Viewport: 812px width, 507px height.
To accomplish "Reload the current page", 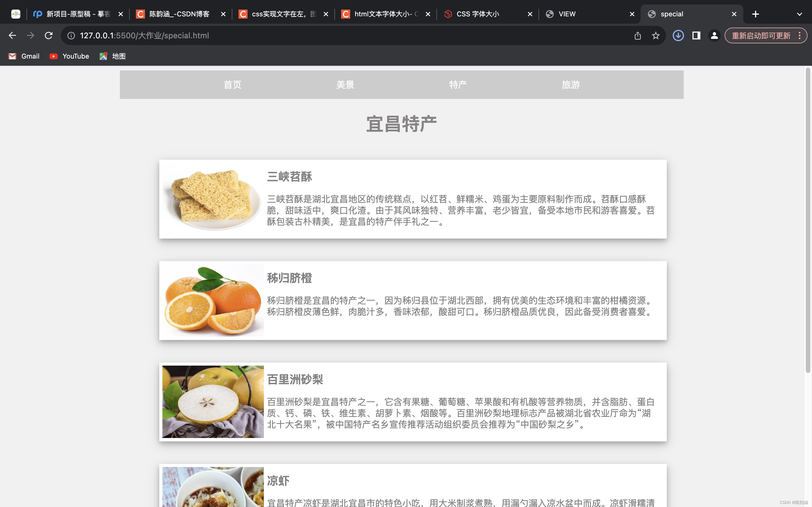I will [x=49, y=35].
